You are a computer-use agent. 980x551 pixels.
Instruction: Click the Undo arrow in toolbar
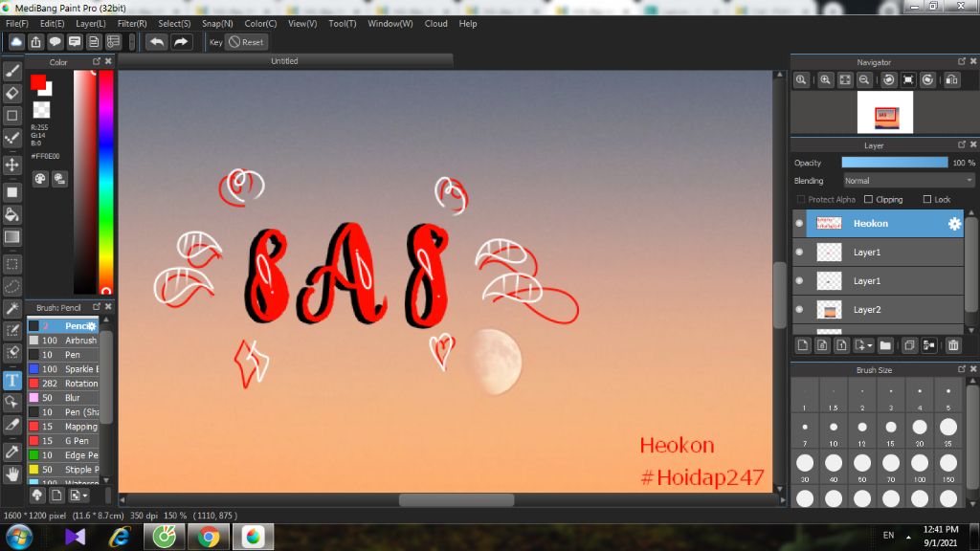click(157, 42)
